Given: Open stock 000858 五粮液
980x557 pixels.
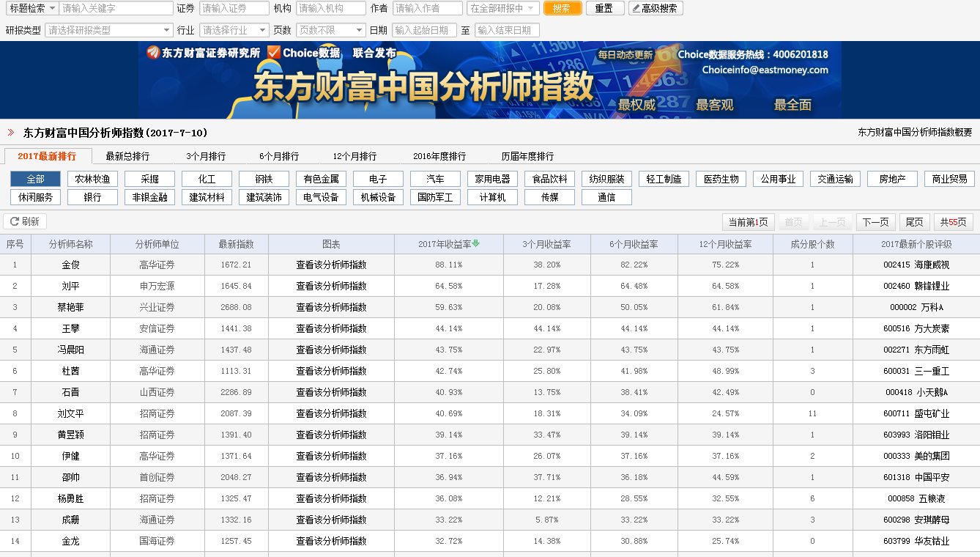Looking at the screenshot, I should click(916, 498).
